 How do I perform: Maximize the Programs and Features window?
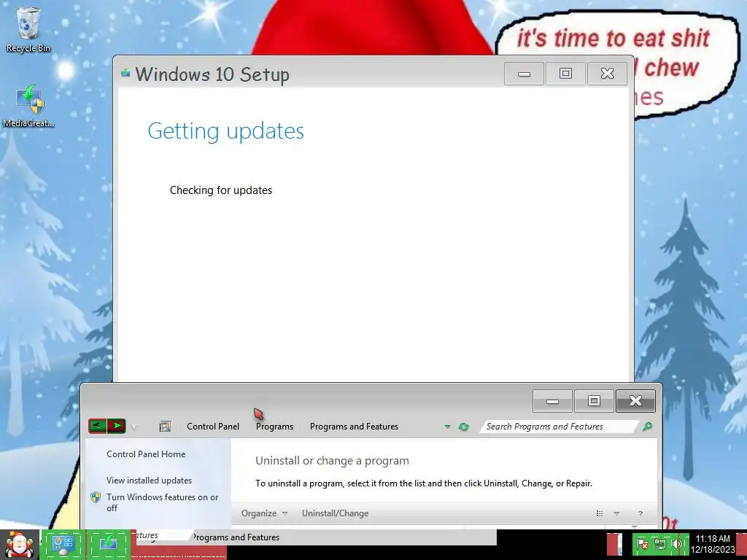pyautogui.click(x=594, y=401)
